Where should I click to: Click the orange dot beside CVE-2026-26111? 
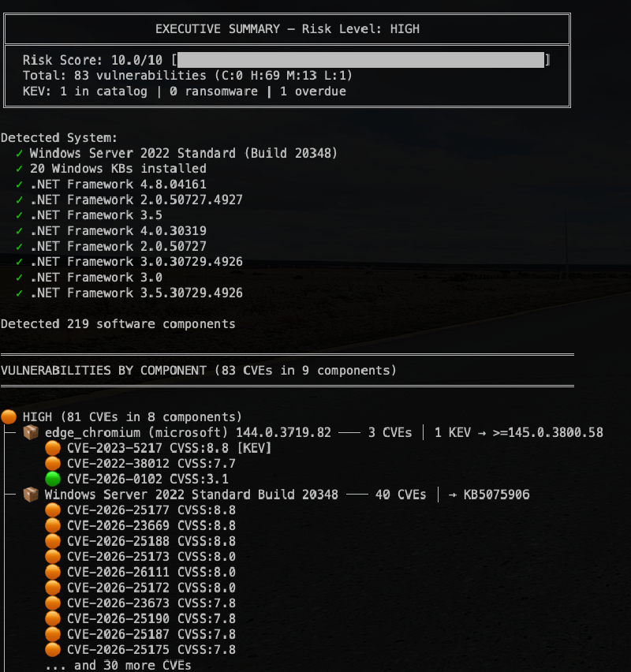point(53,572)
